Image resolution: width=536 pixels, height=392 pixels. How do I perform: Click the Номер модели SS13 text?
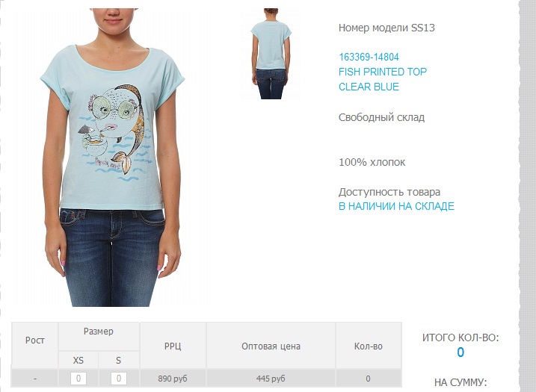[386, 28]
